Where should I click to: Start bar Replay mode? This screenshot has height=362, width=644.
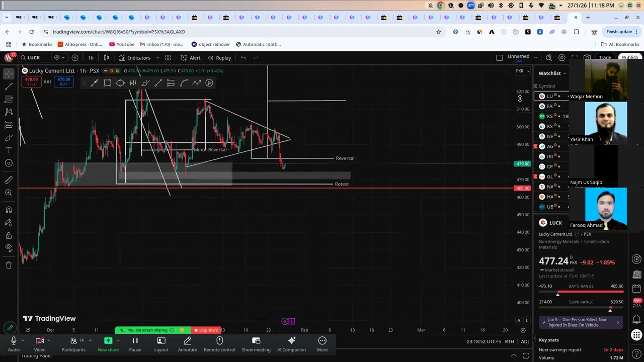(219, 58)
